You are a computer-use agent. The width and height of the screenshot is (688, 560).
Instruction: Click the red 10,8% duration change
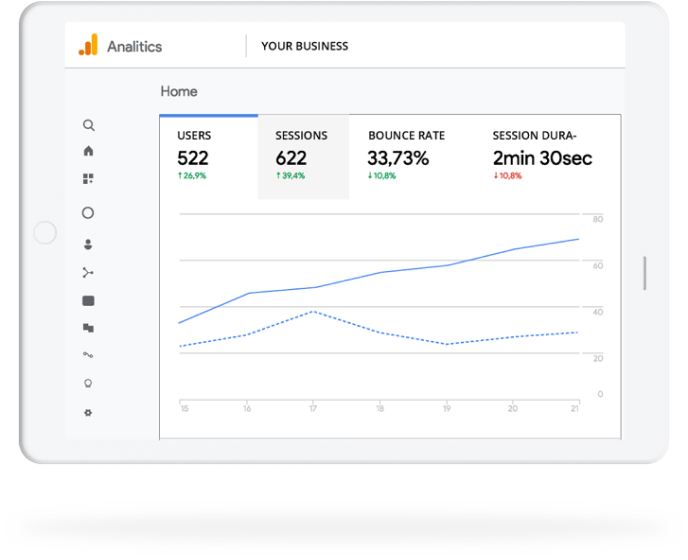[x=508, y=176]
